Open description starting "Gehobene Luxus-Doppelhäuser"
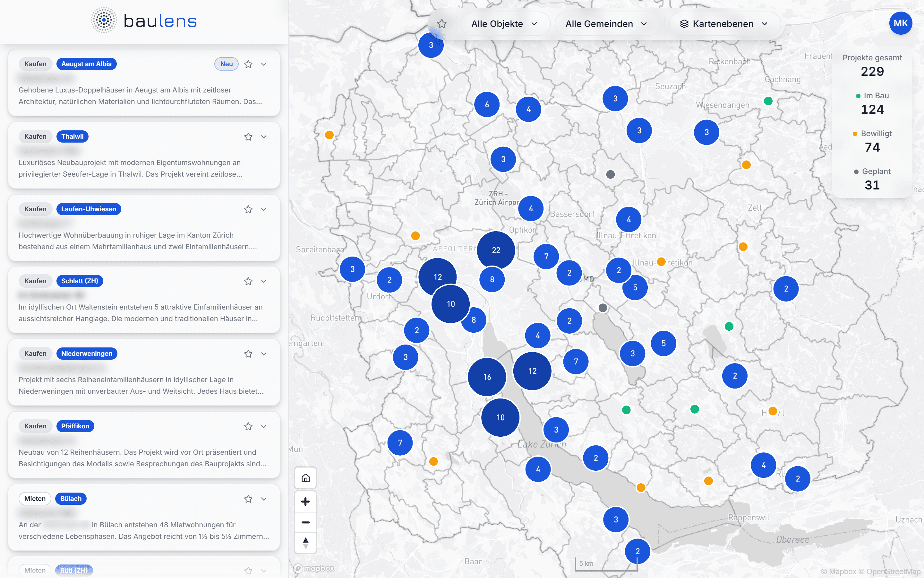Viewport: 924px width, 578px height. [x=141, y=96]
